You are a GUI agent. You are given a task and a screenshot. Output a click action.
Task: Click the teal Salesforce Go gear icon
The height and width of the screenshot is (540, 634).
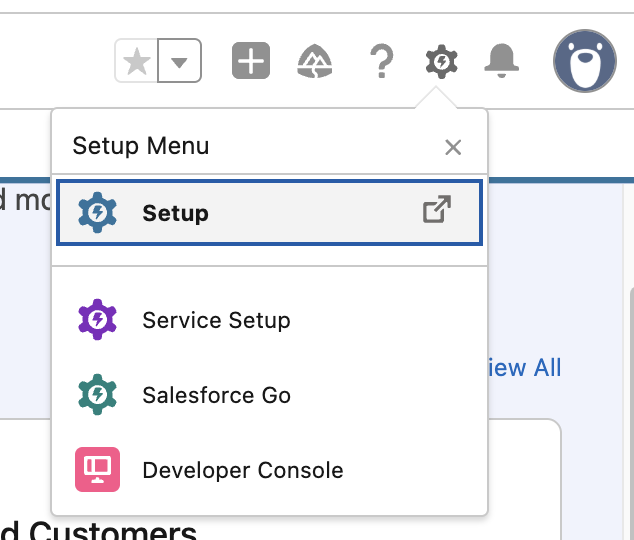click(97, 394)
